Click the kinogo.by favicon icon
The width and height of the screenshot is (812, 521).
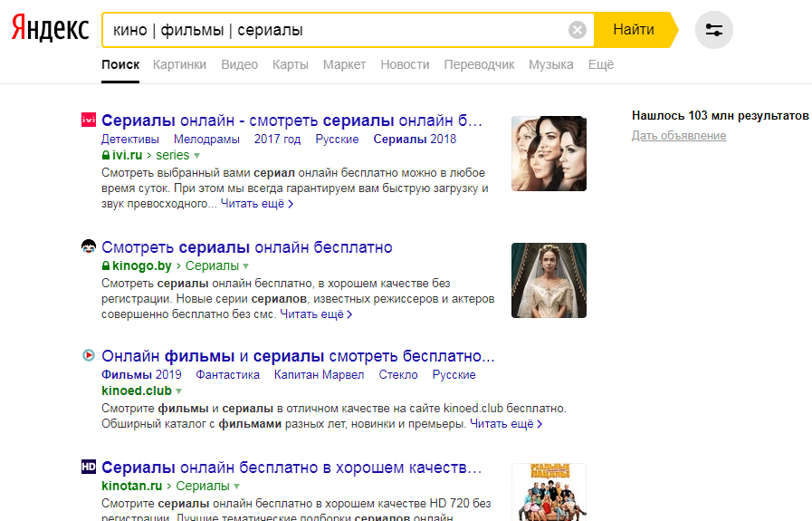[89, 246]
